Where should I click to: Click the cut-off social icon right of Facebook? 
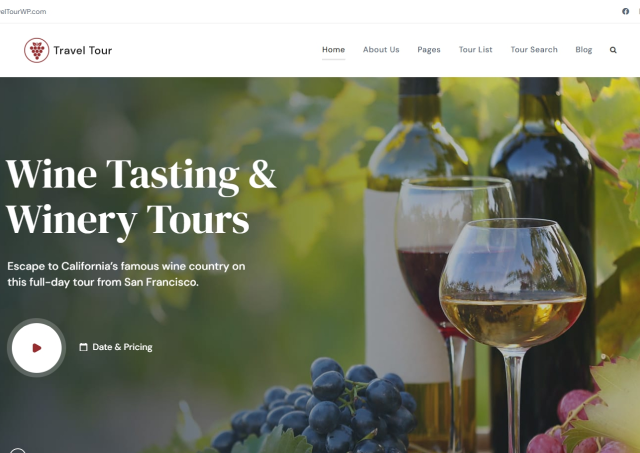tap(638, 11)
